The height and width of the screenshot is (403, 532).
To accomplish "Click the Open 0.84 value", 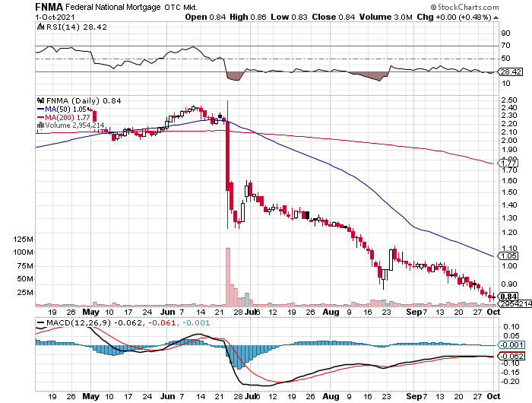I will coord(205,17).
